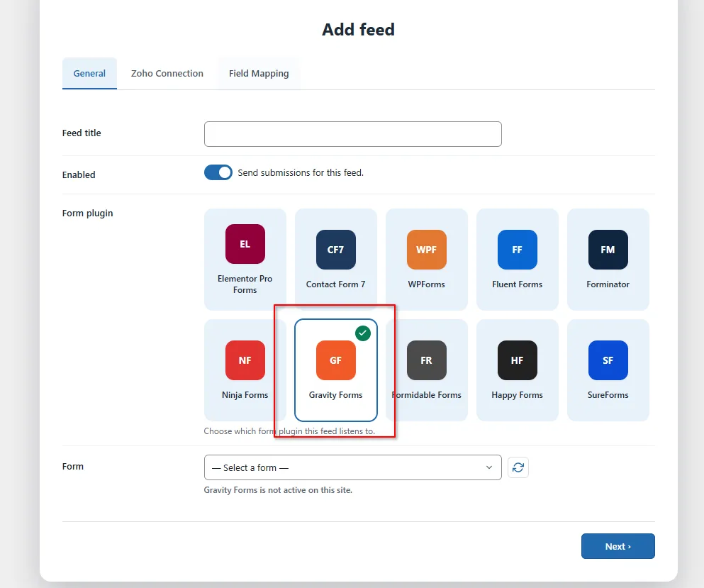The width and height of the screenshot is (704, 588).
Task: Switch to the General tab
Action: (89, 73)
